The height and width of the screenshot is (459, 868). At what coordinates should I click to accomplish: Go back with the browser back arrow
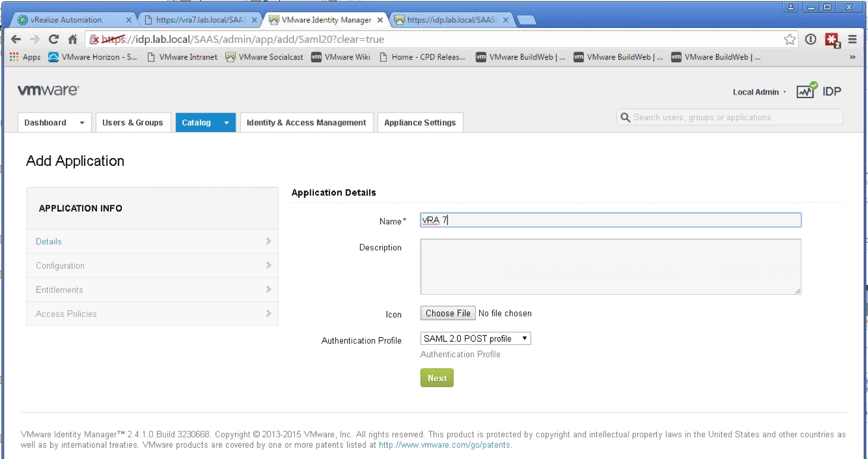click(x=16, y=39)
